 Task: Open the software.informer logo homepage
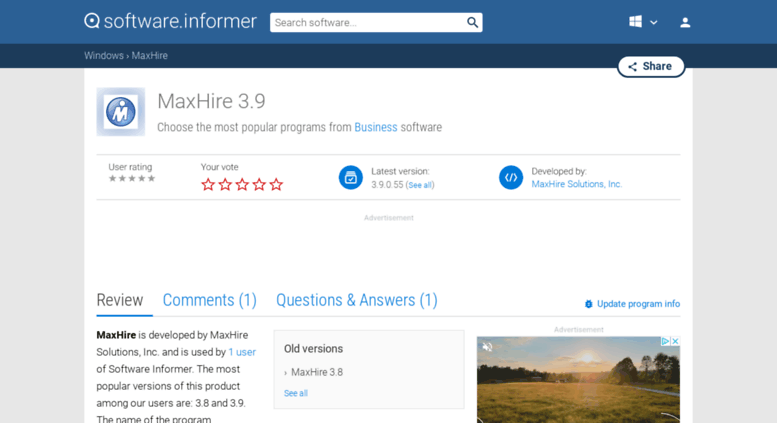pos(170,21)
